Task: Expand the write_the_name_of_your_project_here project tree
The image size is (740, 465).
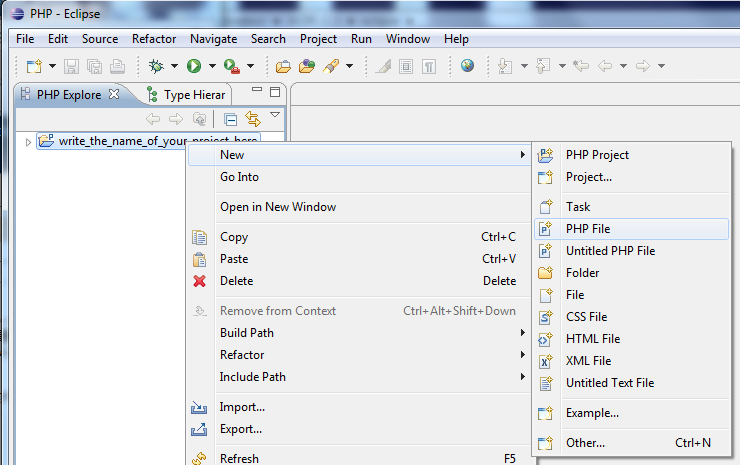Action: tap(28, 142)
